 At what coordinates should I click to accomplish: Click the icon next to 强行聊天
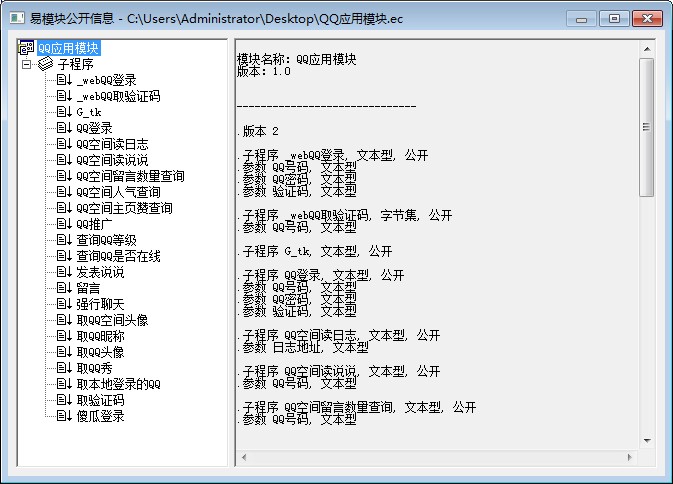point(64,304)
